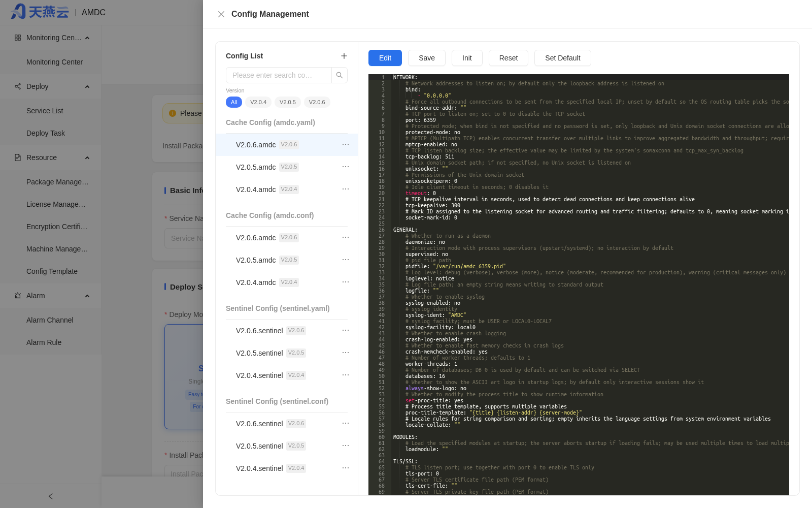This screenshot has width=812, height=508.
Task: Select V2.0.4.sentinel under sentinel.yaml configs
Action: click(287, 375)
